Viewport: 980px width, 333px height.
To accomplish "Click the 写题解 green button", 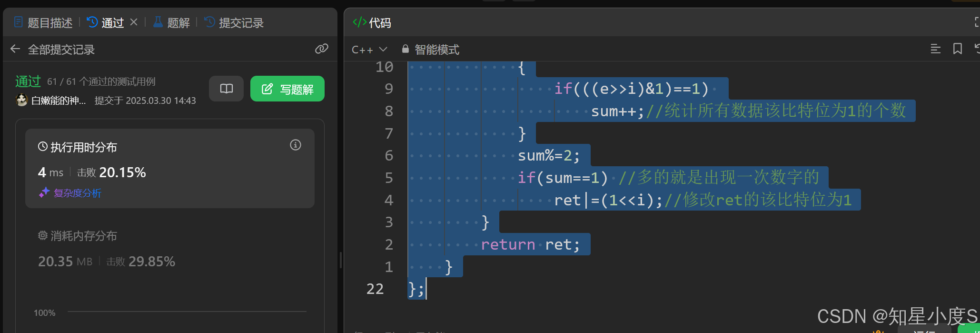I will click(x=287, y=89).
